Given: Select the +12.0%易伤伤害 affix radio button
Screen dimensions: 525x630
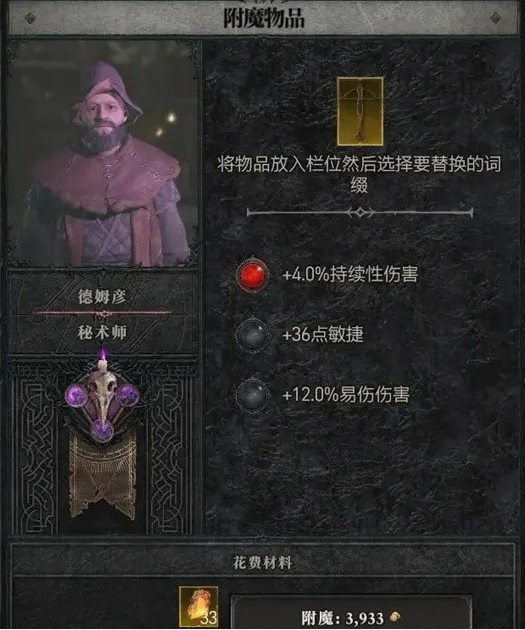Looking at the screenshot, I should click(x=253, y=394).
